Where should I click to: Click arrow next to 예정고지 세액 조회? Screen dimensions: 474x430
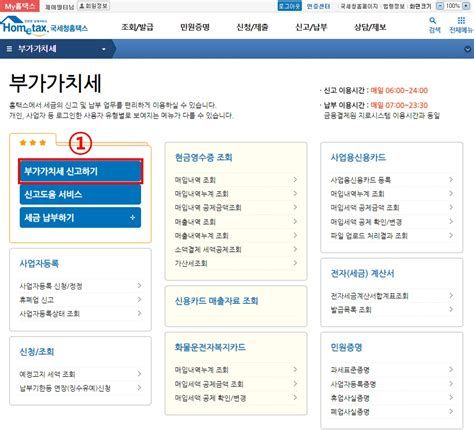139,374
